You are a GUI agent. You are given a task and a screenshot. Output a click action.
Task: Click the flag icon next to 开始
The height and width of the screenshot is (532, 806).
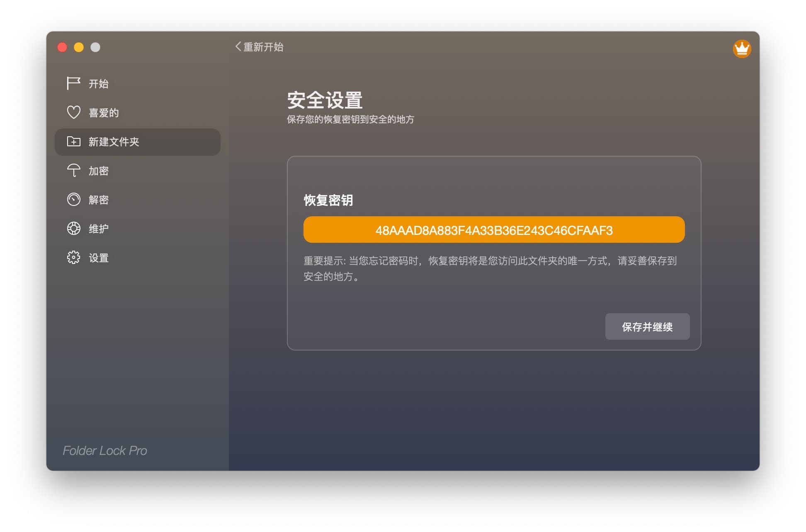(73, 83)
